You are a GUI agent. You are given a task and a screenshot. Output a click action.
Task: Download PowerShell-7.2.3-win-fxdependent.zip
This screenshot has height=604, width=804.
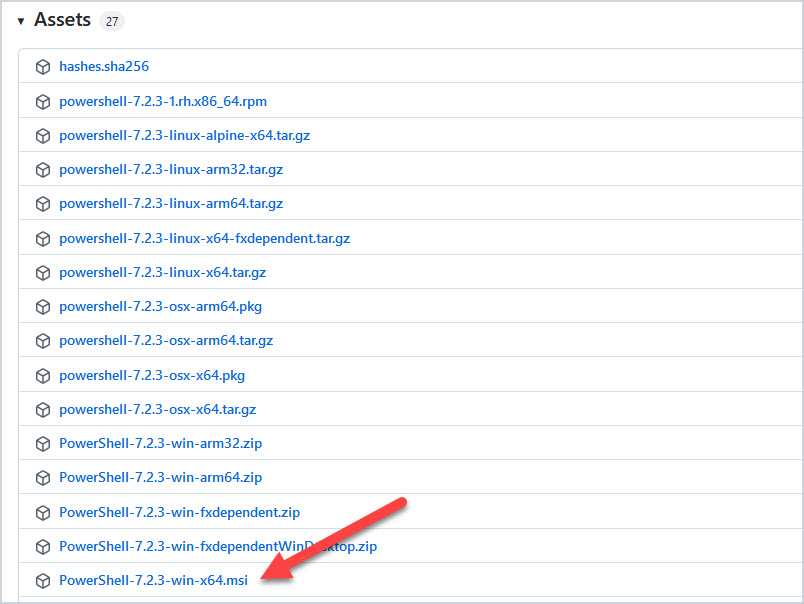[x=179, y=512]
